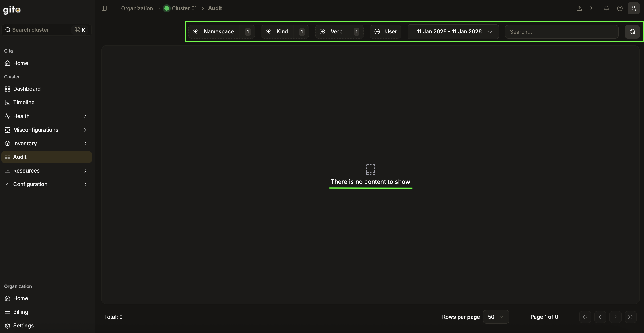Click the share/export icon in header
Viewport: 644px width, 333px height.
579,8
